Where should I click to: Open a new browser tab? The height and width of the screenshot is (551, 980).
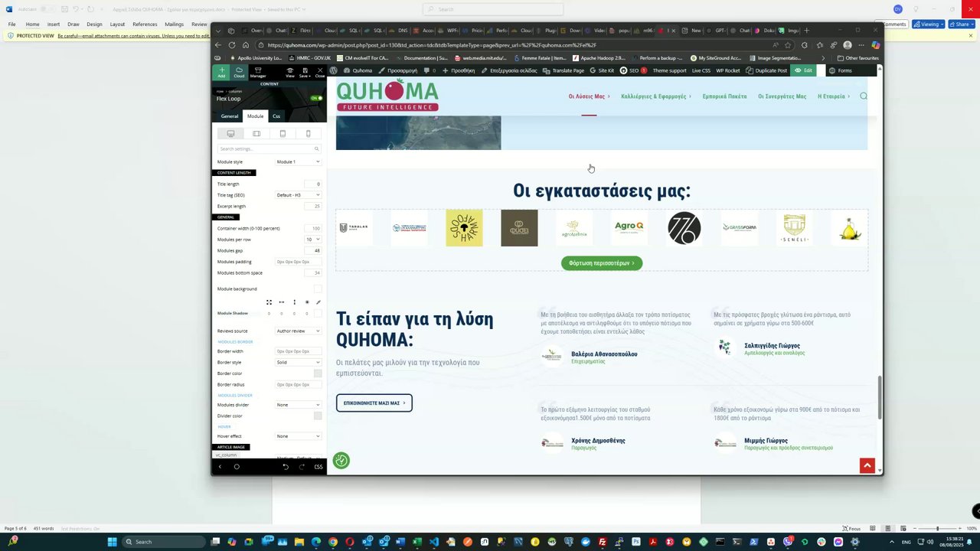click(806, 31)
